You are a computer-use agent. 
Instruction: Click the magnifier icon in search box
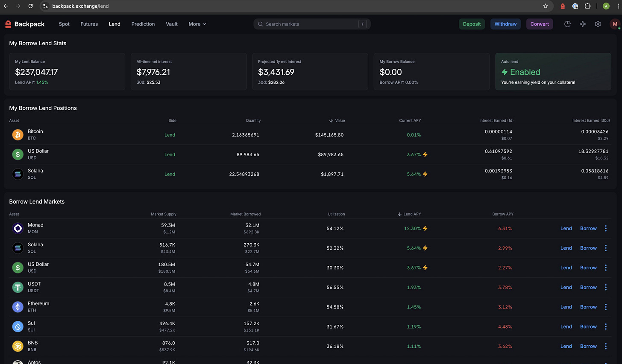coord(260,24)
